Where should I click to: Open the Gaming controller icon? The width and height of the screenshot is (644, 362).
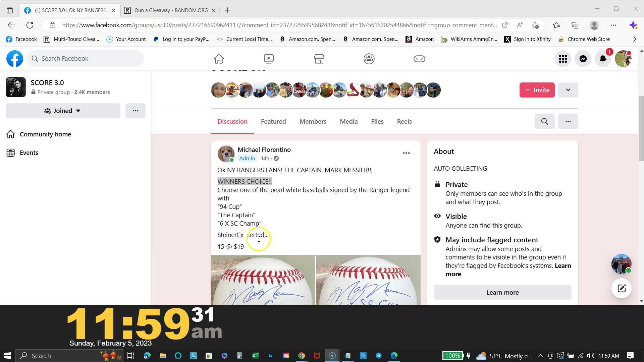point(419,59)
